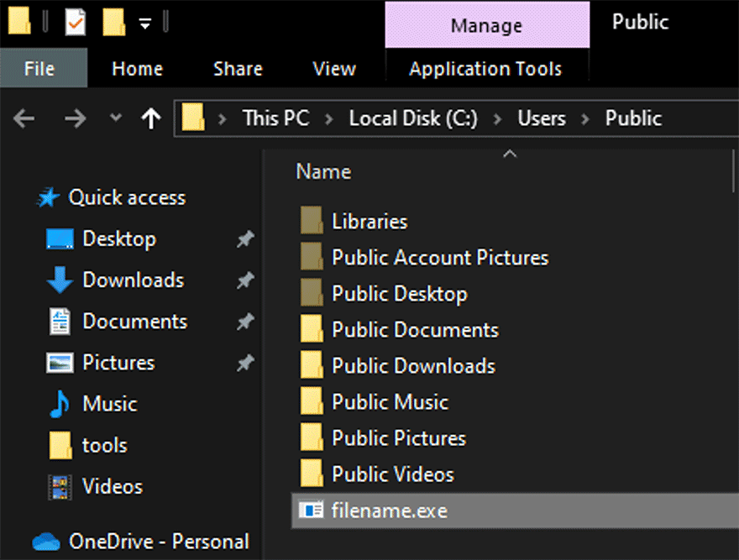Click the Public Music folder icon

312,400
